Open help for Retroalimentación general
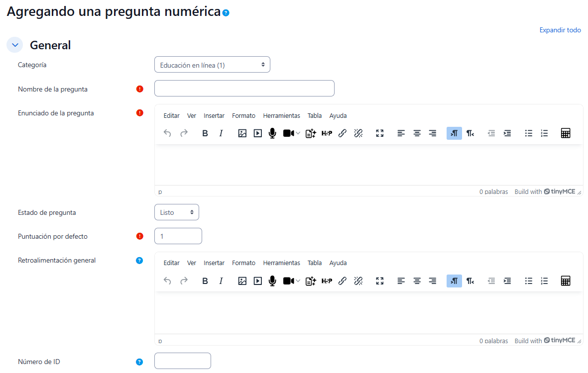This screenshot has width=588, height=373. (139, 260)
